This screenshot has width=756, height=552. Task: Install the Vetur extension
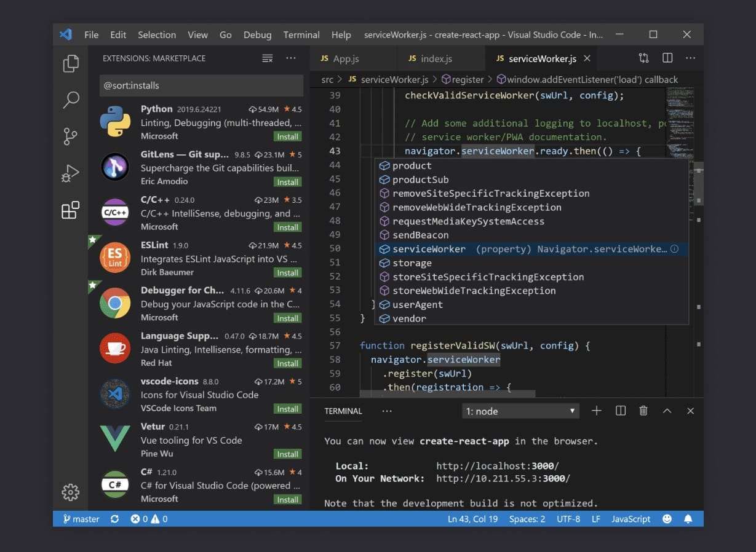[287, 454]
